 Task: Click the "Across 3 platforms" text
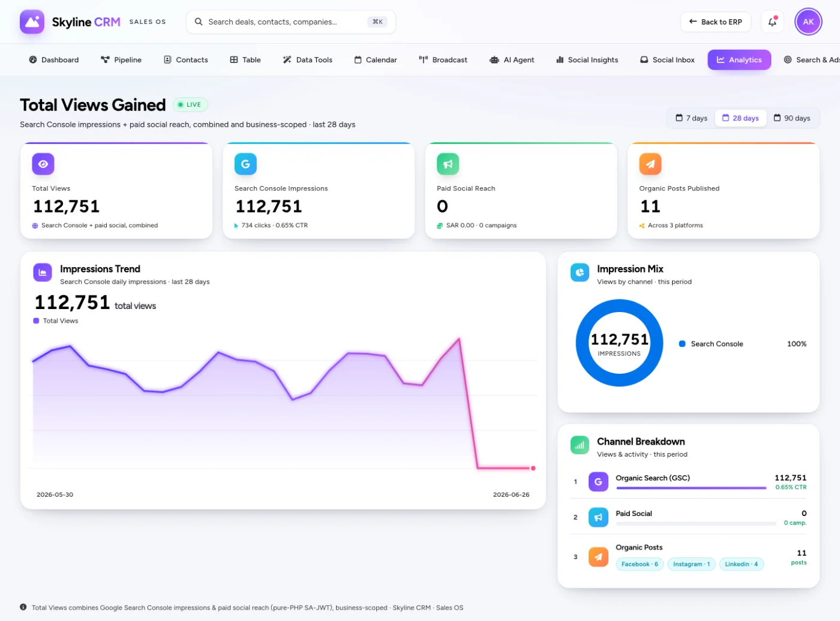click(676, 226)
